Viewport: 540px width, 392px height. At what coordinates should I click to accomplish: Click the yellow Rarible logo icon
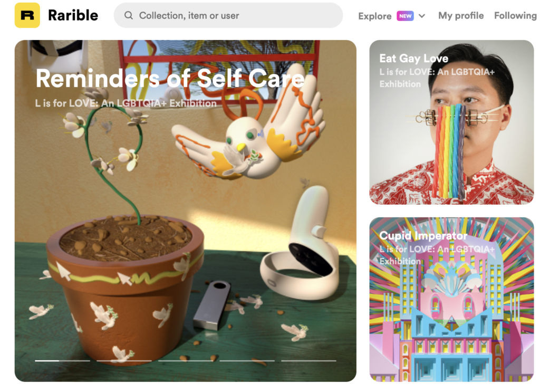click(27, 15)
